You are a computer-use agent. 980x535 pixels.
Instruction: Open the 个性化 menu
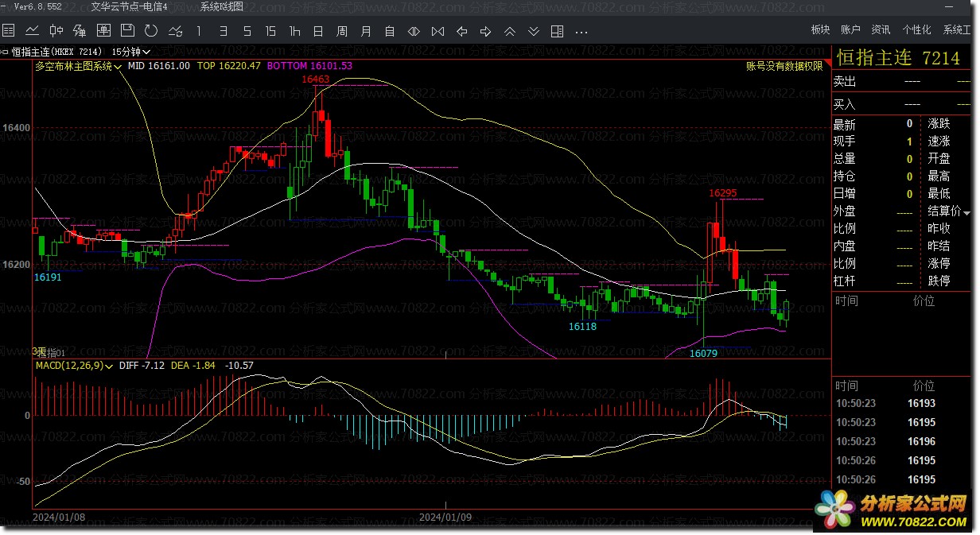[x=916, y=29]
